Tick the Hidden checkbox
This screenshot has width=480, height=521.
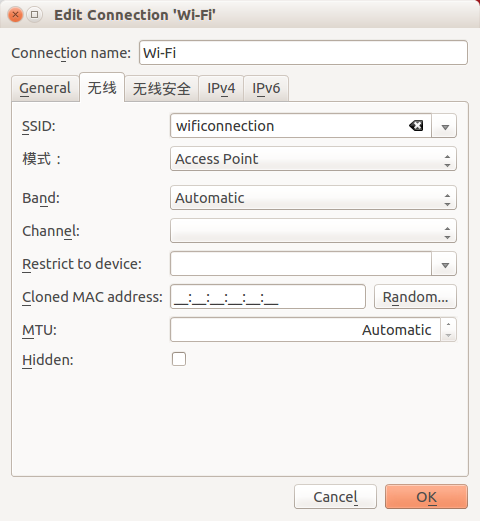179,359
